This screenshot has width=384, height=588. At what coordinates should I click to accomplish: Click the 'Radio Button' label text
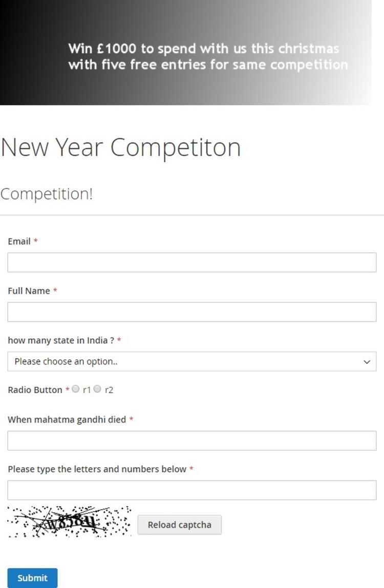35,390
